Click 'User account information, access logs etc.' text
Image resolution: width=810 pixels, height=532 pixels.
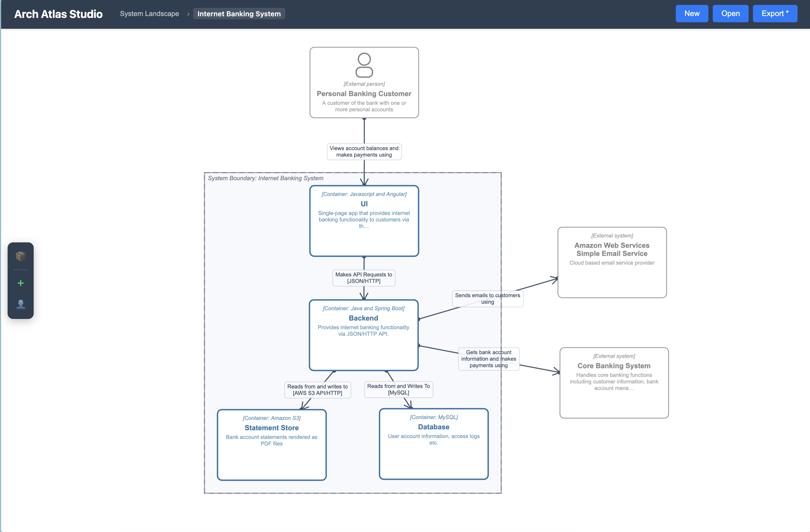click(434, 439)
